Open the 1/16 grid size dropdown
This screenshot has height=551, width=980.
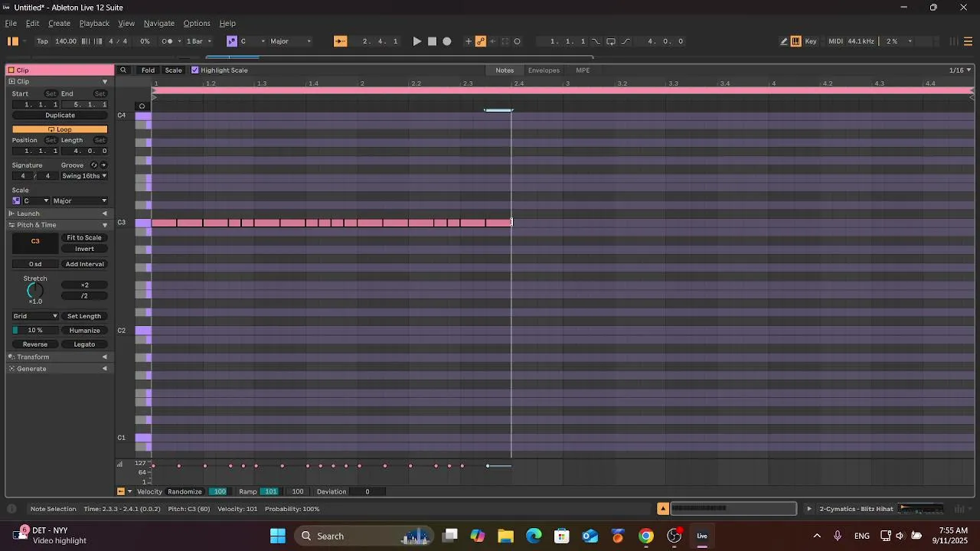click(x=960, y=70)
